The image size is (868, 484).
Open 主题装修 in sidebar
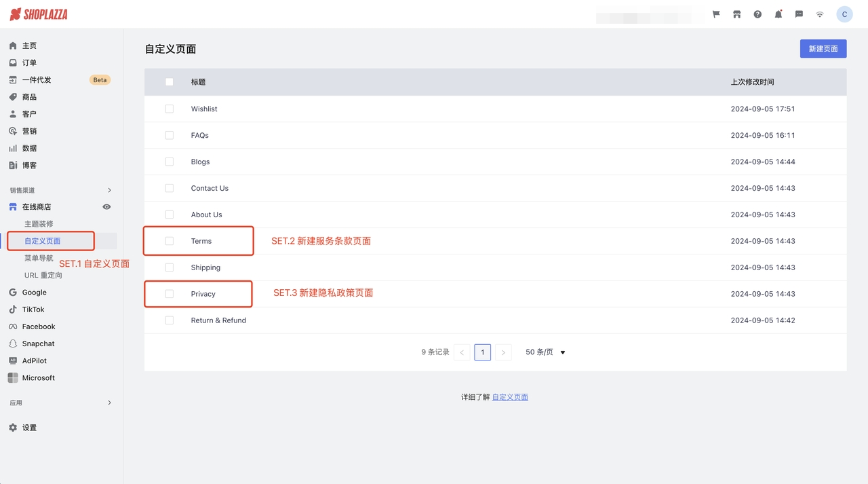[x=39, y=224]
